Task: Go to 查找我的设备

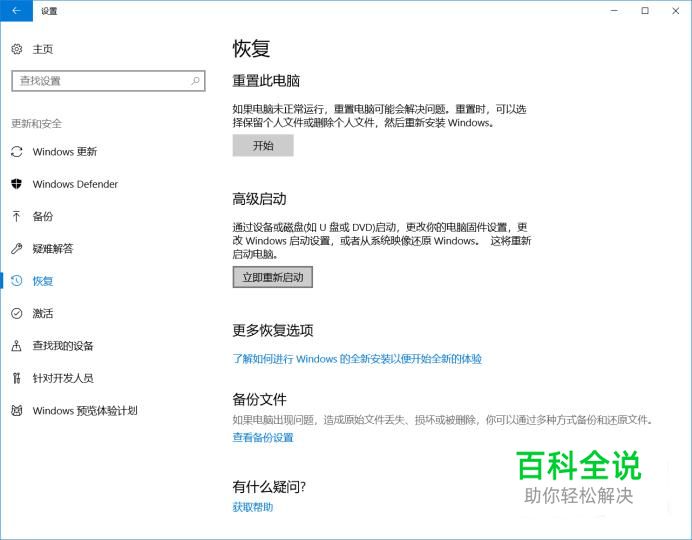Action: click(x=63, y=346)
